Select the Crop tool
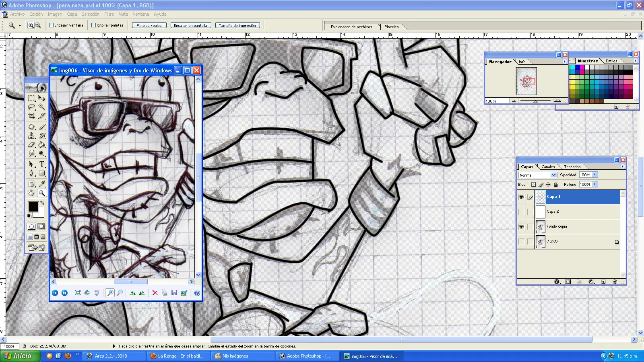Image resolution: width=644 pixels, height=362 pixels. [x=31, y=116]
